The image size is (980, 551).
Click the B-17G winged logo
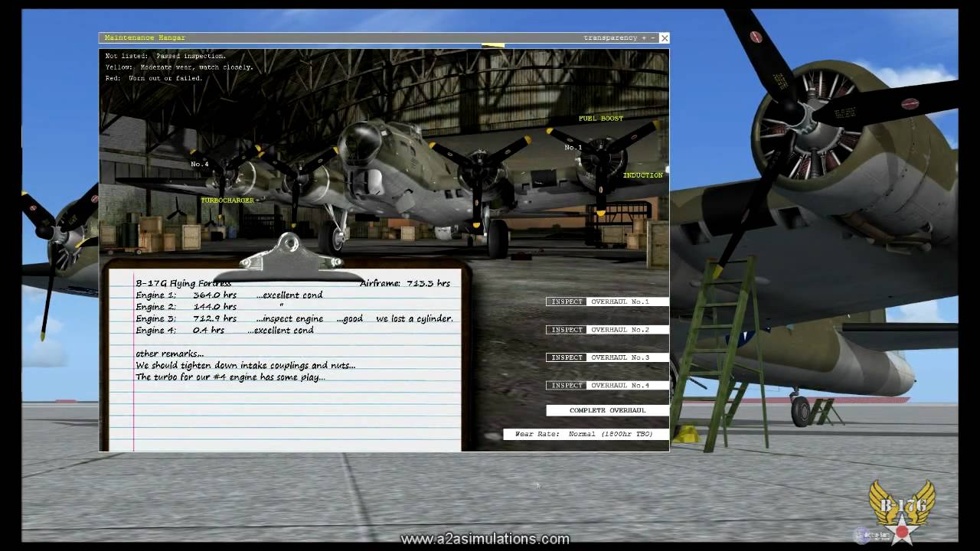[903, 511]
